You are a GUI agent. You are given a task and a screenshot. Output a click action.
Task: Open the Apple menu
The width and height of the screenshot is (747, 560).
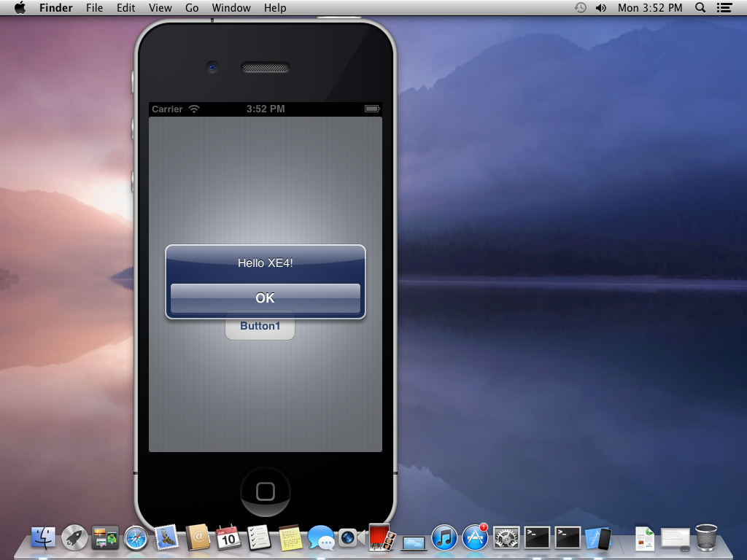click(20, 7)
